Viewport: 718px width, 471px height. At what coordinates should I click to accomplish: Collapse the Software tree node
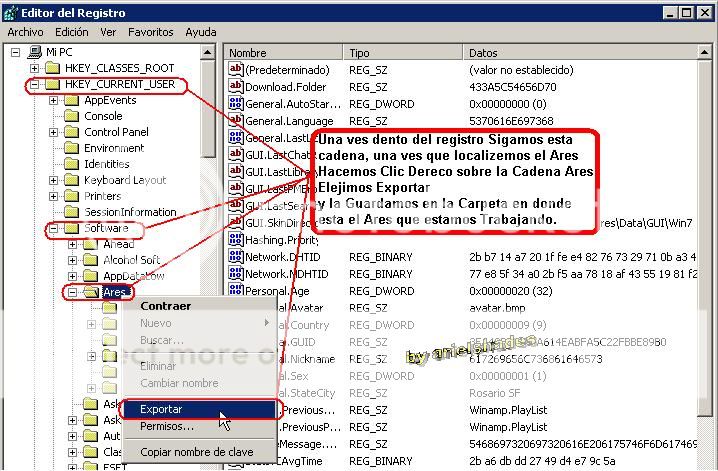54,229
